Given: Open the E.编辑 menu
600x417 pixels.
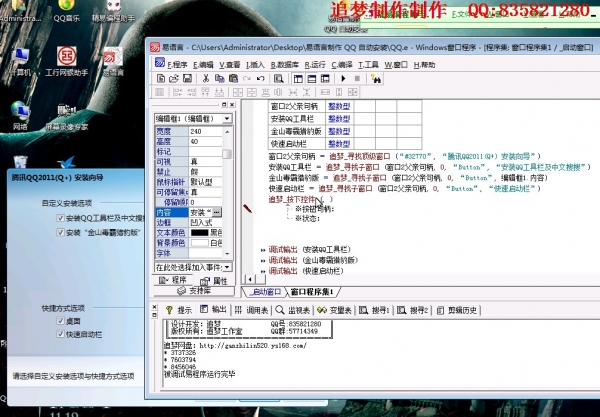Looking at the screenshot, I should [203, 65].
